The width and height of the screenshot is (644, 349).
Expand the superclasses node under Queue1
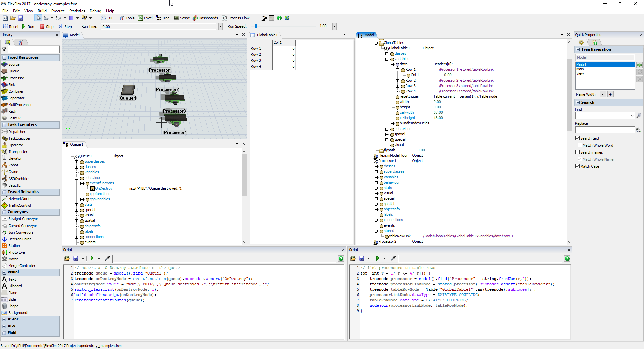coord(77,162)
